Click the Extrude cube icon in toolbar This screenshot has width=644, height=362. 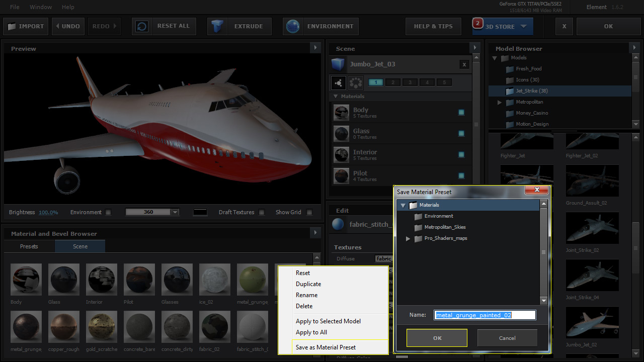coord(217,26)
